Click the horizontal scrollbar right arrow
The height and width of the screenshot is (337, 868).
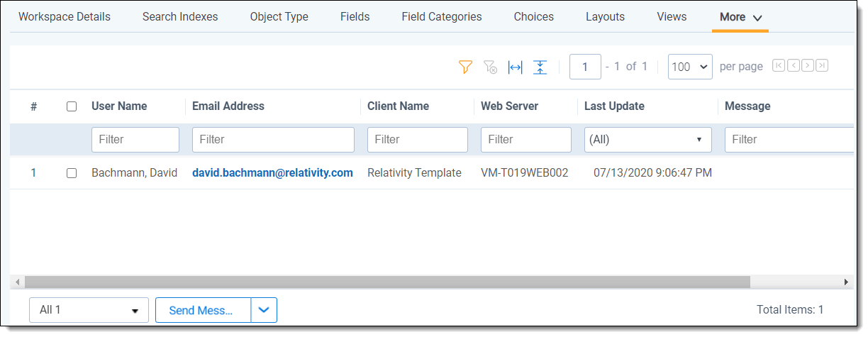coord(846,282)
